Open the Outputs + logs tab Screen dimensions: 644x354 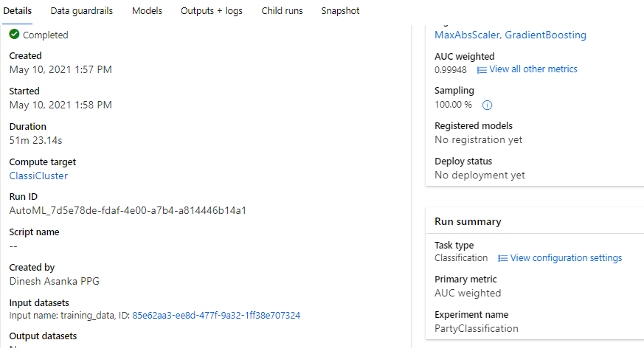[x=211, y=11]
